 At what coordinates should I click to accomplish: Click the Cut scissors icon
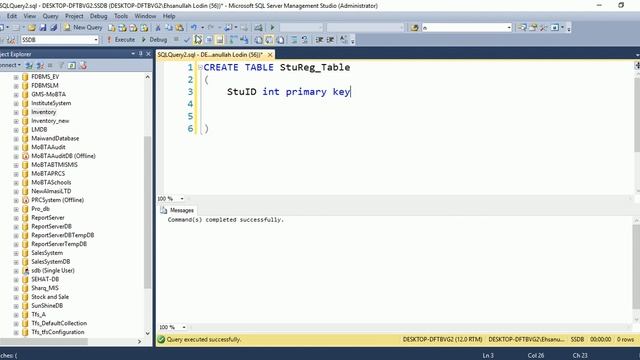pos(158,28)
